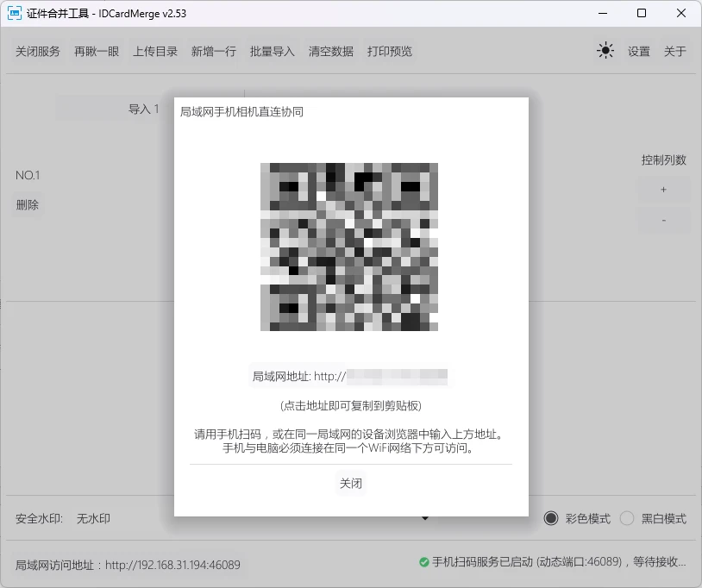The width and height of the screenshot is (702, 588).
Task: Delete row NO.1 with 删除
Action: point(28,205)
